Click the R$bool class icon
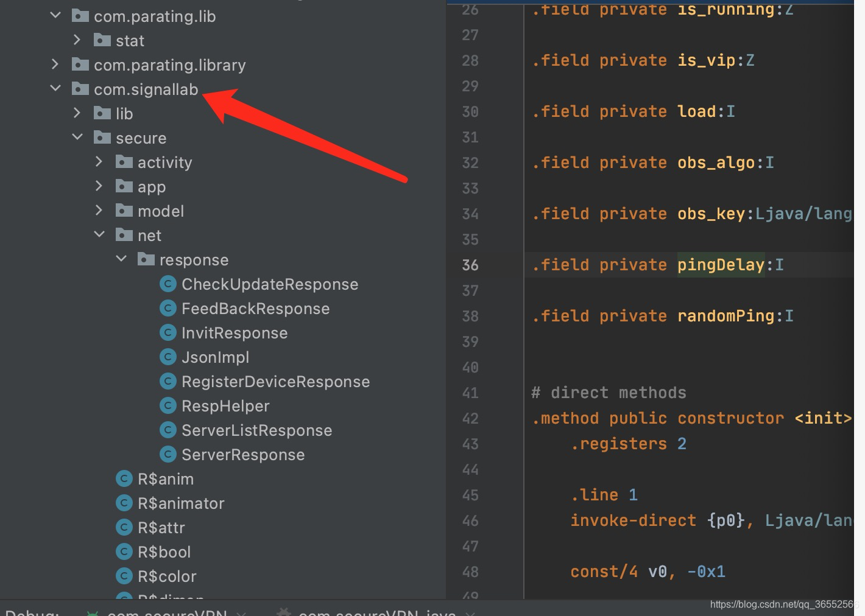The width and height of the screenshot is (865, 616). click(x=124, y=551)
